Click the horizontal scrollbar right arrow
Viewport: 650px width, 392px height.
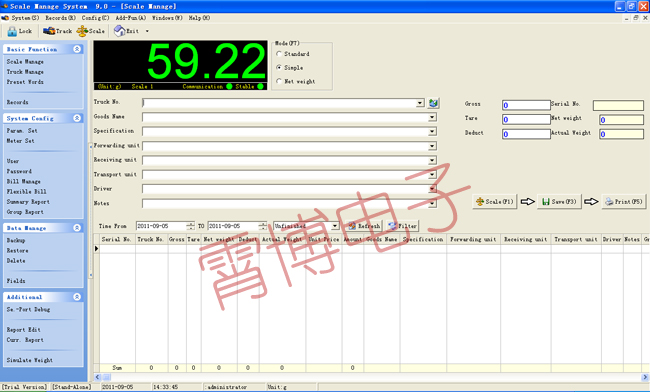pos(645,377)
